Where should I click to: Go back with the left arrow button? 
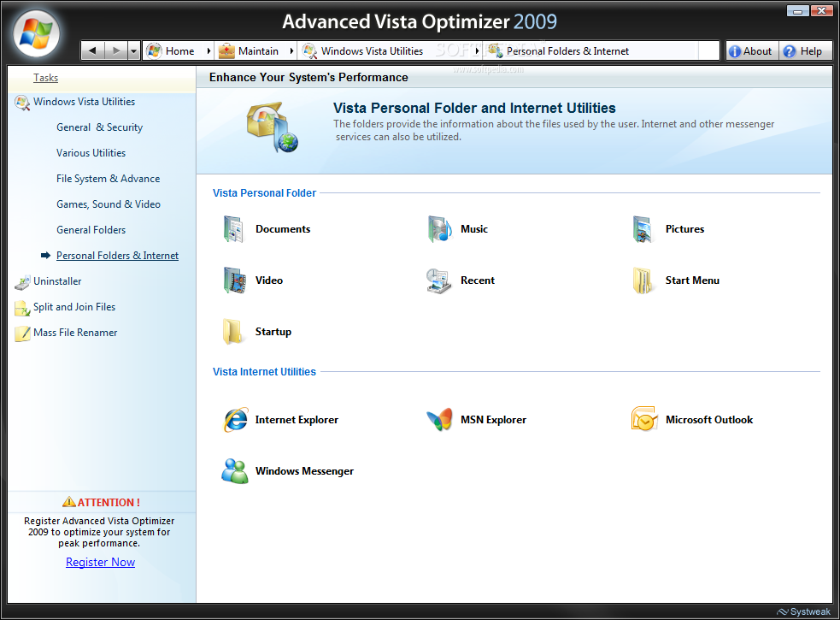pos(92,51)
